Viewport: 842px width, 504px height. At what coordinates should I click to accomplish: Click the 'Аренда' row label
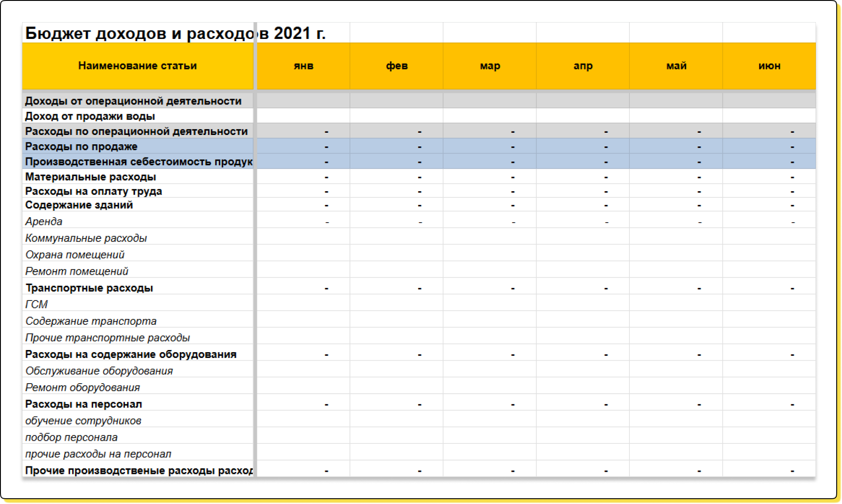44,221
